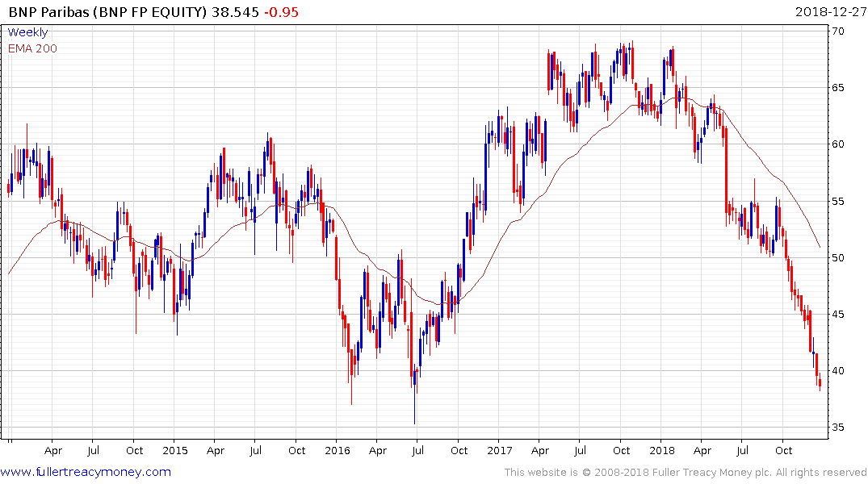868x484 pixels.
Task: Select the 70 price axis label
Action: click(838, 31)
